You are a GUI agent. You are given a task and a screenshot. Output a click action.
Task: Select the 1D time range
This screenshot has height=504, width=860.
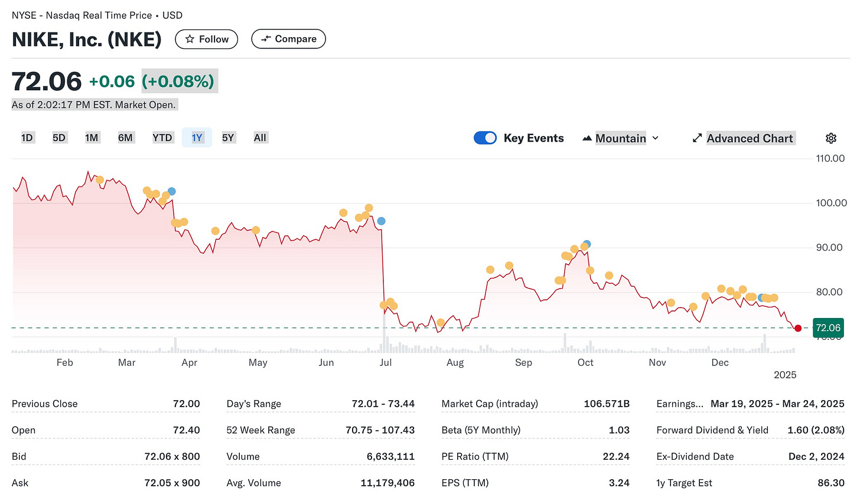pyautogui.click(x=27, y=138)
